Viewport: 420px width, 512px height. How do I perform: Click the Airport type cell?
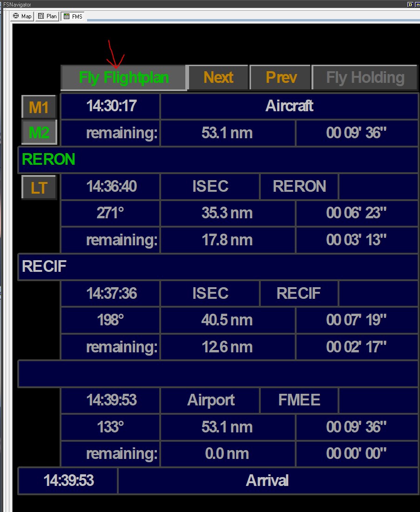pos(210,400)
